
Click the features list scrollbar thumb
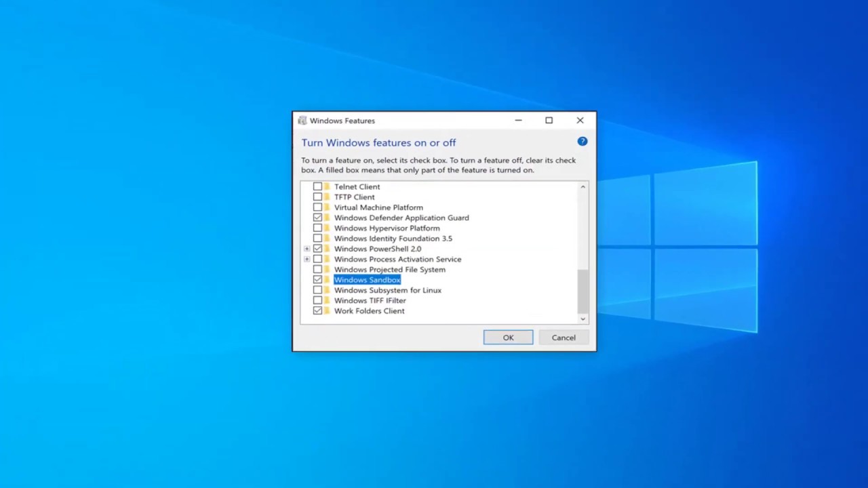coord(583,291)
